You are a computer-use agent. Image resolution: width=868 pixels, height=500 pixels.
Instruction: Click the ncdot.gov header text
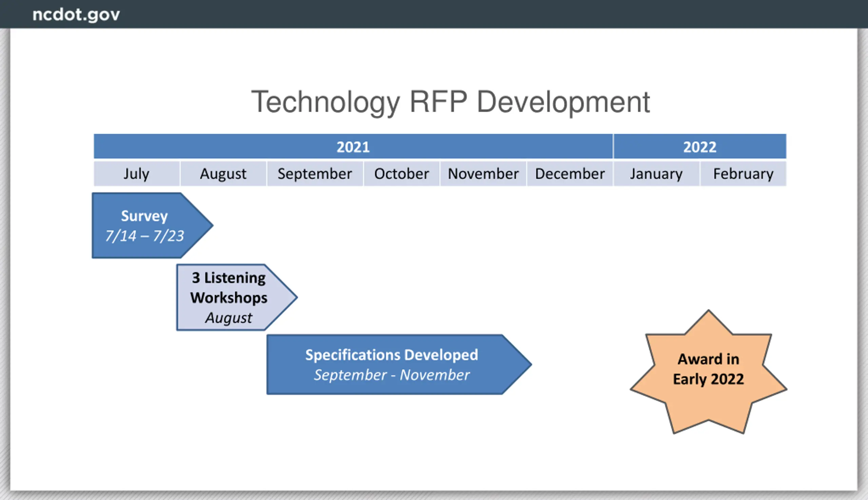(x=76, y=15)
